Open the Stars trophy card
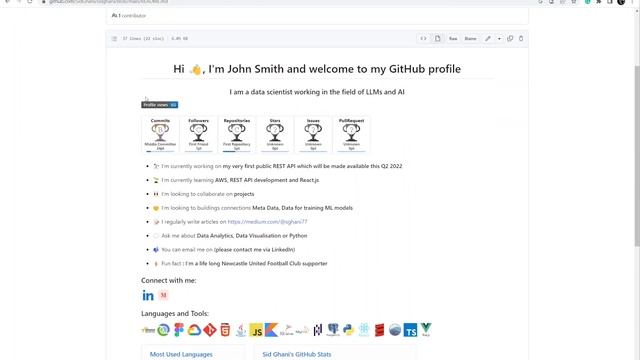Viewport: 640px width, 360px height. click(275, 134)
